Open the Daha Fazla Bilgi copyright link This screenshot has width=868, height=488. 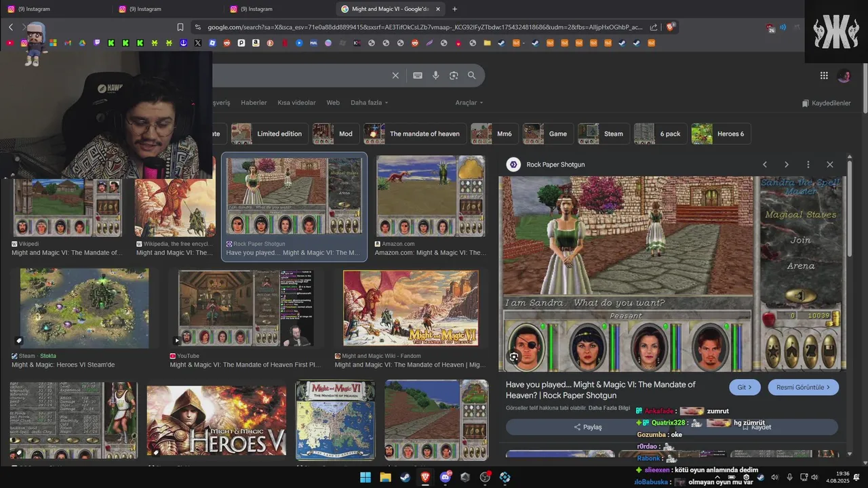tap(610, 408)
